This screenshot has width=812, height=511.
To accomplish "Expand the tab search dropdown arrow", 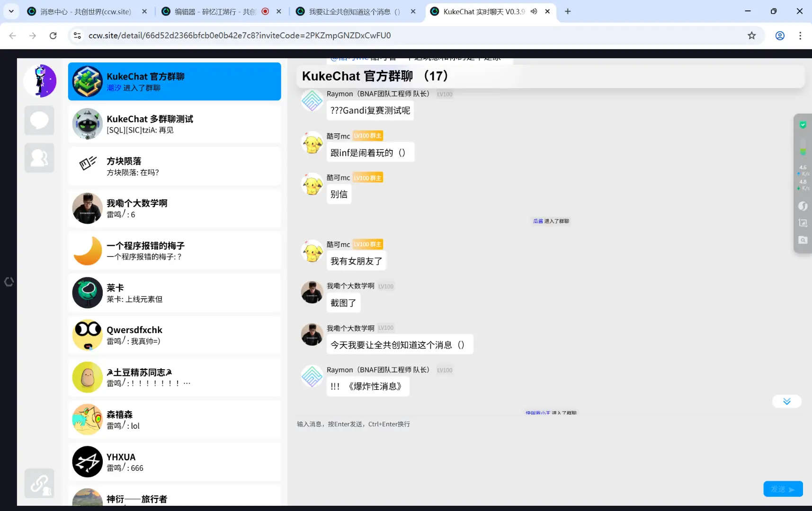I will pyautogui.click(x=11, y=11).
